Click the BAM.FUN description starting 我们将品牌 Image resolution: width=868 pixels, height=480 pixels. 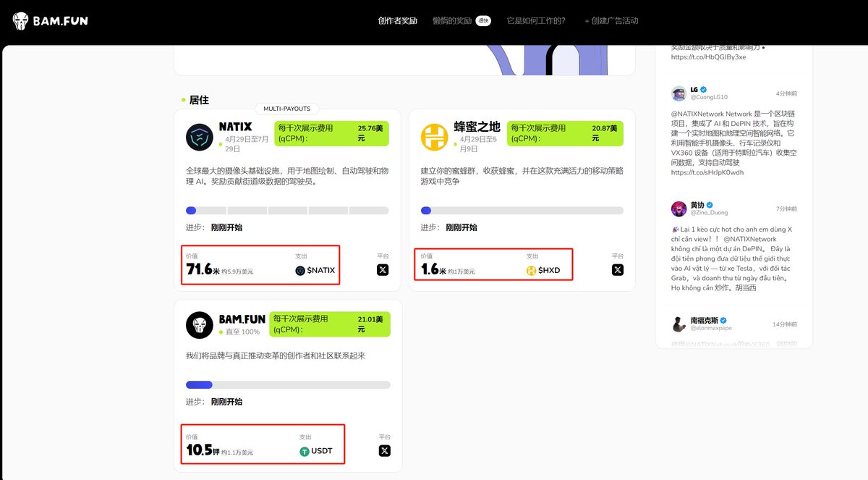tap(276, 356)
